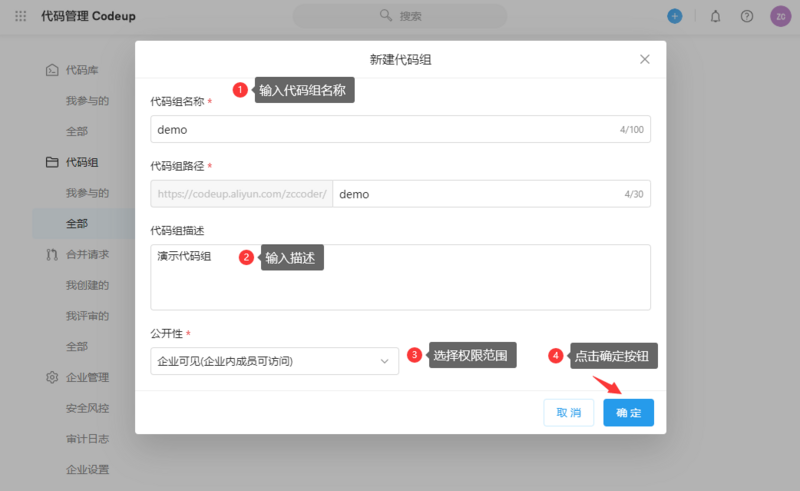Click the 代码组路径 demo input field
800x491 pixels.
(x=491, y=194)
